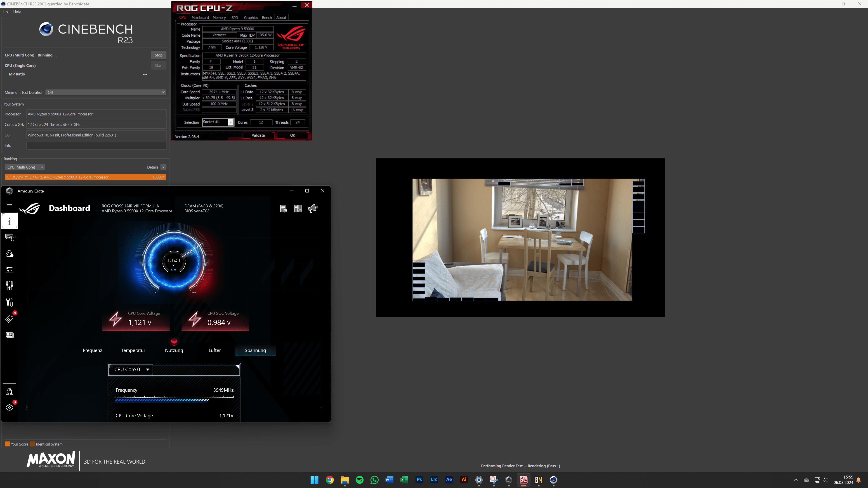868x488 pixels.
Task: Switch to About tab in CPU-Z
Action: point(281,18)
